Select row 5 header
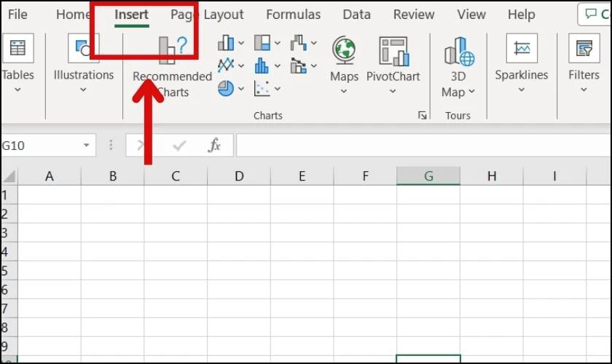Screen dimensions: 612x364 (x=9, y=270)
